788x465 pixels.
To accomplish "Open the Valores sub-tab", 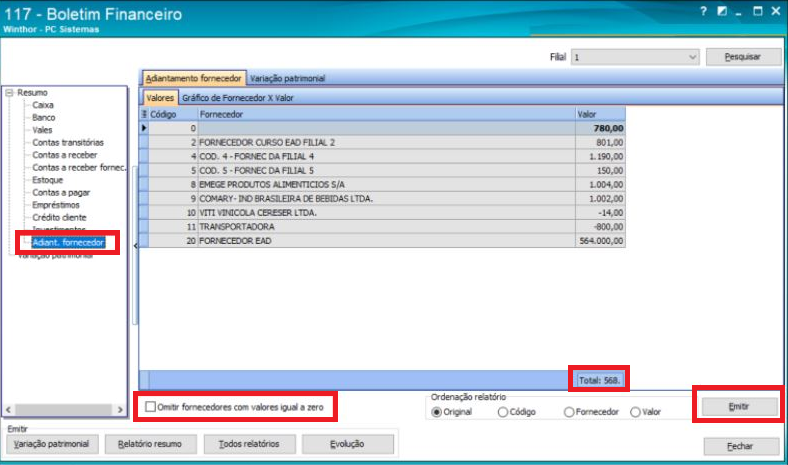I will (160, 98).
